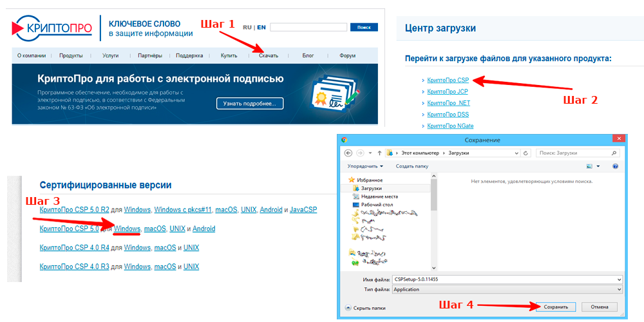644x322 pixels.
Task: Click JavaCSP link
Action: tap(303, 210)
